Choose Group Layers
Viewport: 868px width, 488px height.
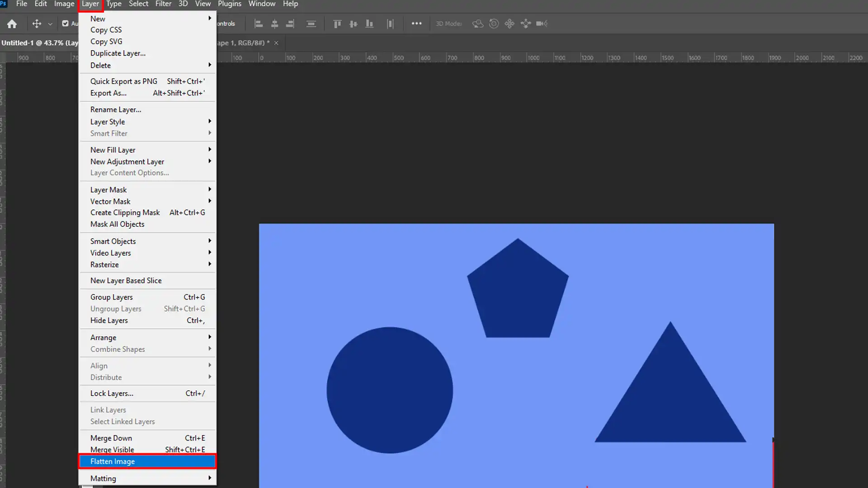pos(147,297)
